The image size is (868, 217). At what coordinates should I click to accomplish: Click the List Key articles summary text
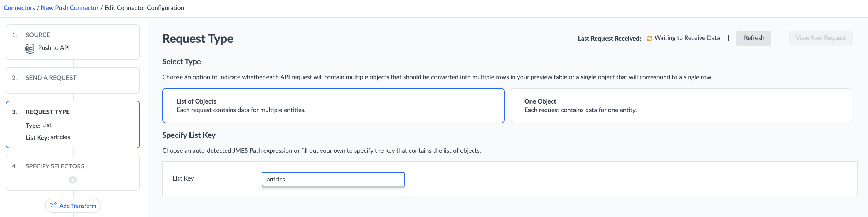(x=48, y=137)
